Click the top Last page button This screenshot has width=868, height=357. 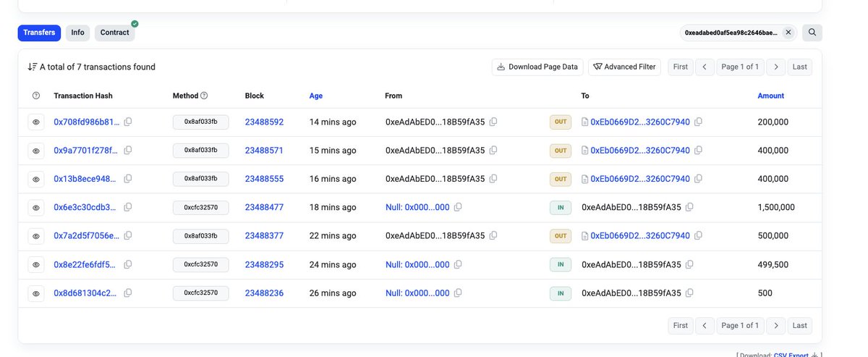(799, 67)
